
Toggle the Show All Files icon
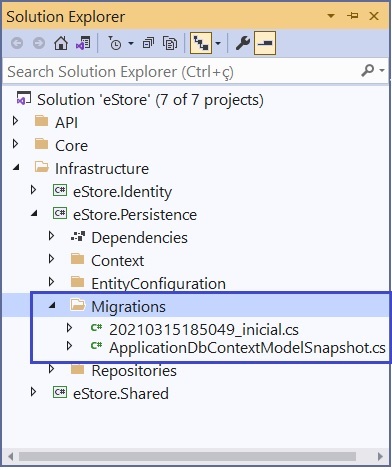point(170,43)
